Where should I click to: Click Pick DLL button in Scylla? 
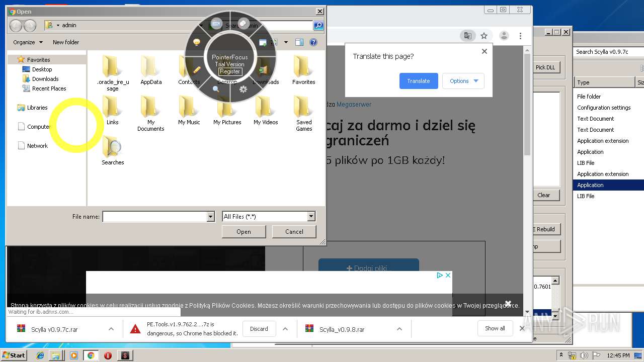pos(545,67)
